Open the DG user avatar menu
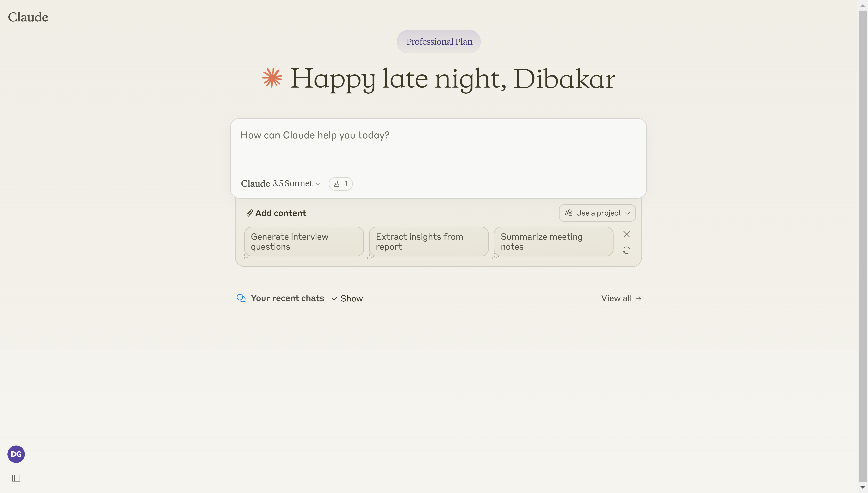 [16, 454]
